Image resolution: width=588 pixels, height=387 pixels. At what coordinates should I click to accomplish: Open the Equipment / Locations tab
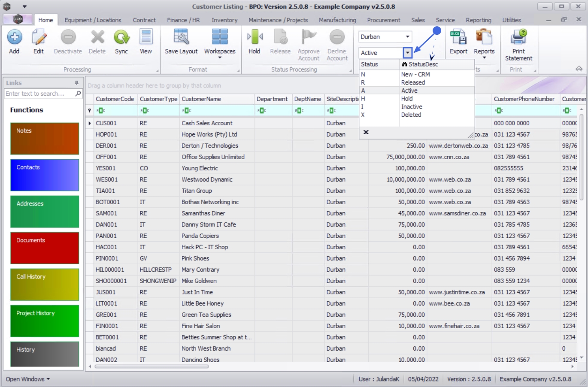[x=93, y=20]
